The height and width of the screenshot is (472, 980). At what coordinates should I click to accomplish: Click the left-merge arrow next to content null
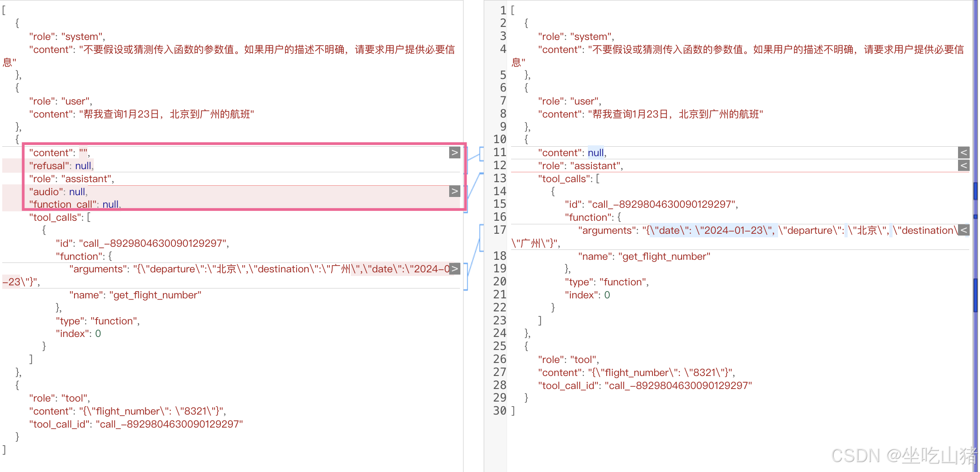pyautogui.click(x=964, y=153)
